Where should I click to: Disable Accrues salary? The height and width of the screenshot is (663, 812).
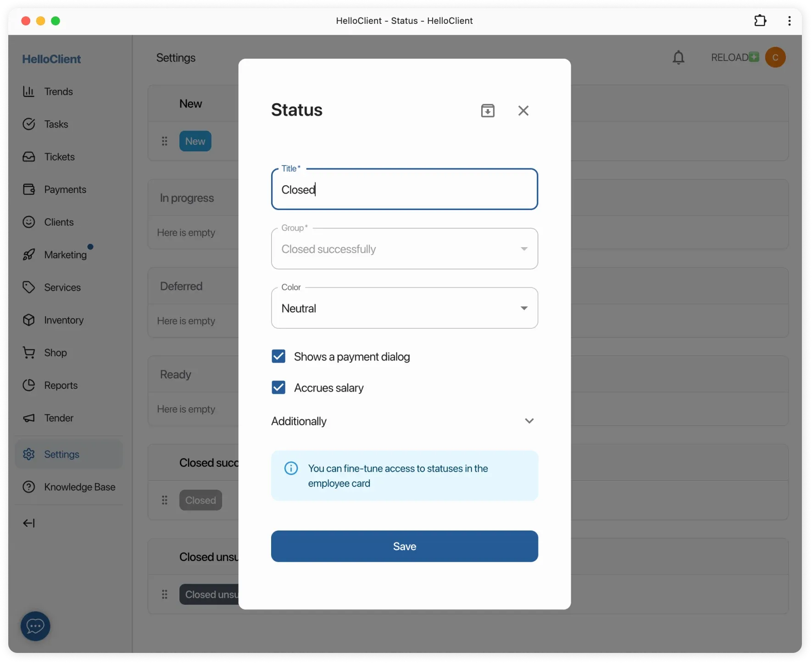pos(278,387)
